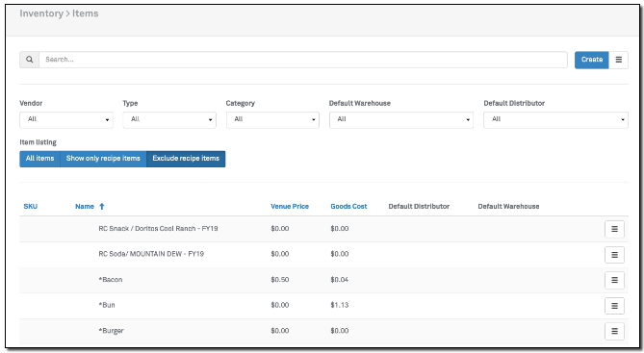
Task: Open row menu for *Burger
Action: click(614, 331)
